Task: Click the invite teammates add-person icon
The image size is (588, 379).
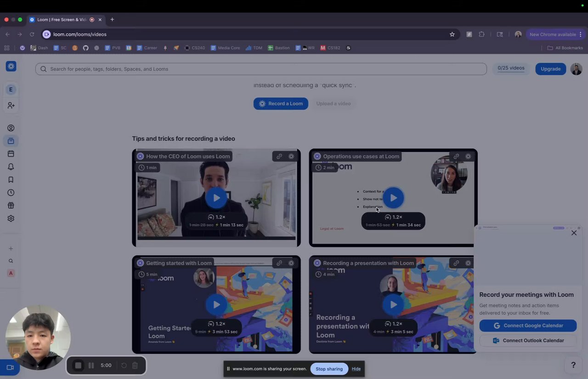Action: click(11, 106)
